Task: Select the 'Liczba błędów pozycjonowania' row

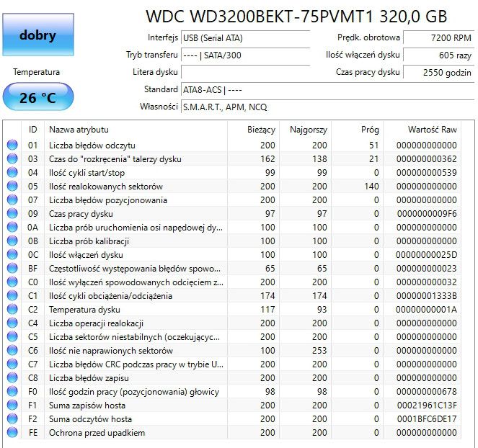Action: 231,200
